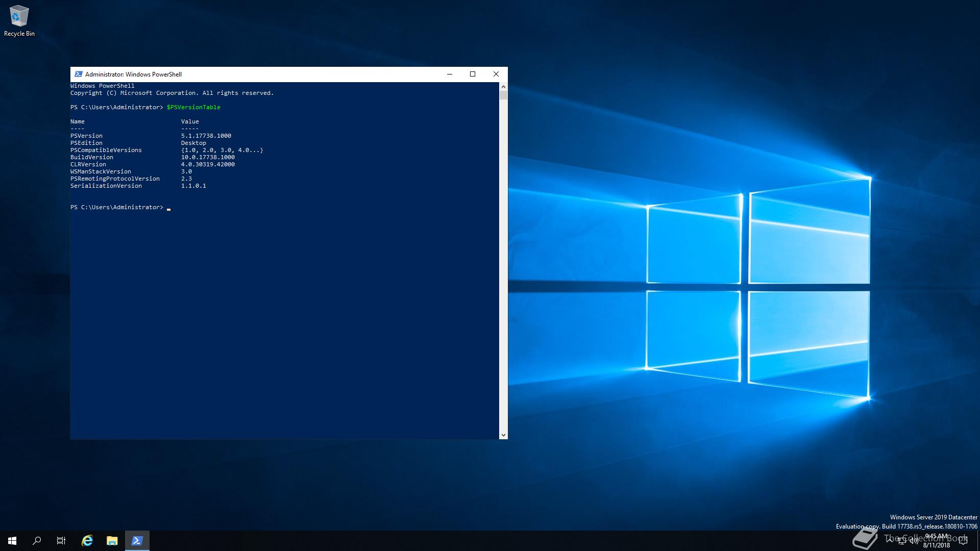The image size is (980, 551).
Task: Launch Internet Explorer from taskbar
Action: (x=87, y=541)
